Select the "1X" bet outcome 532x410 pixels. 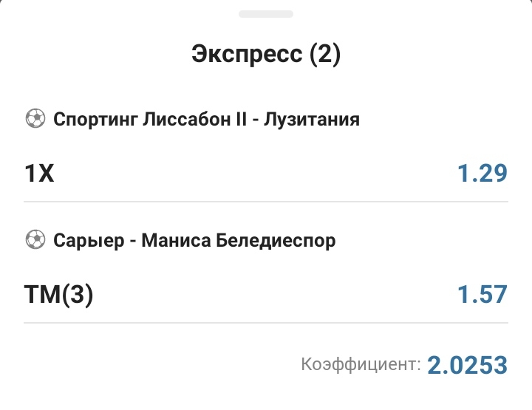39,174
